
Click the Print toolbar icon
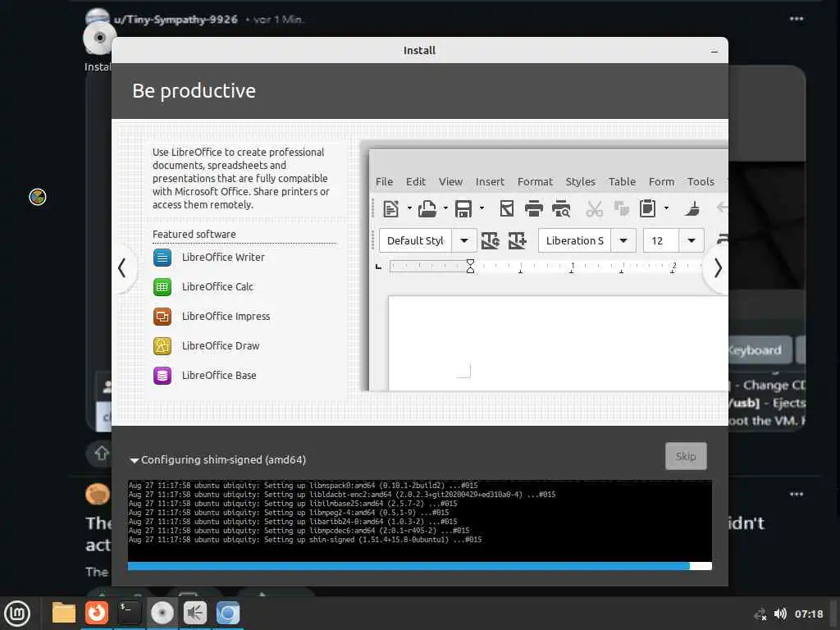(x=533, y=208)
